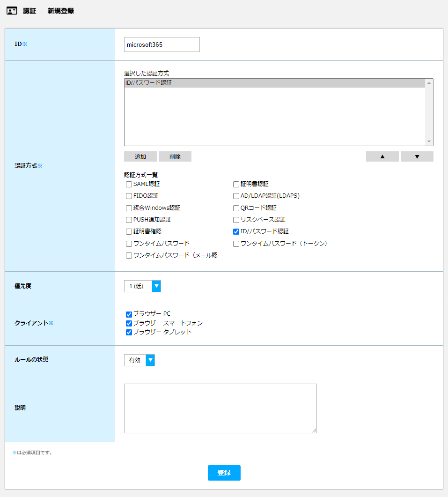The height and width of the screenshot is (497, 448).
Task: Submit with the 登録 button
Action: [x=224, y=473]
